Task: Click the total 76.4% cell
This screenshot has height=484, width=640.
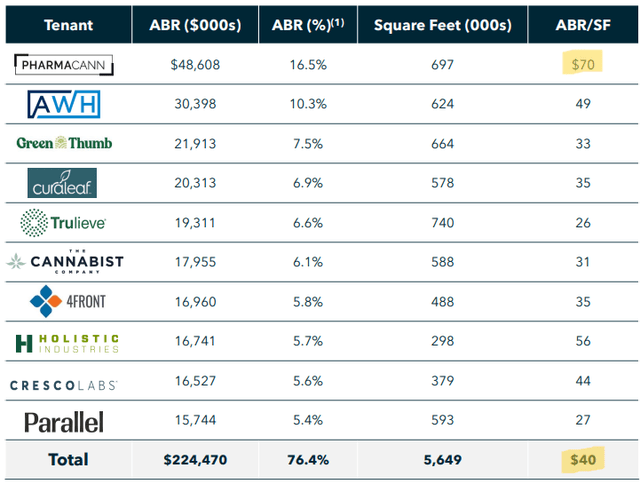Action: pyautogui.click(x=308, y=460)
